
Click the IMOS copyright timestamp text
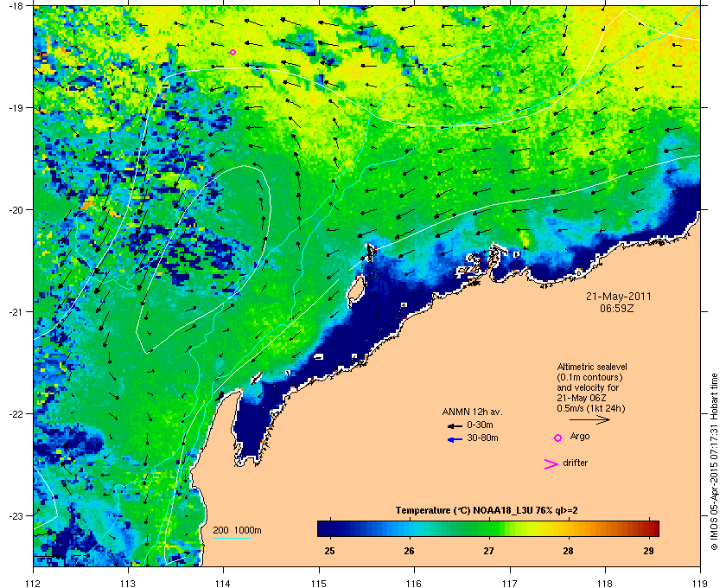coord(714,463)
